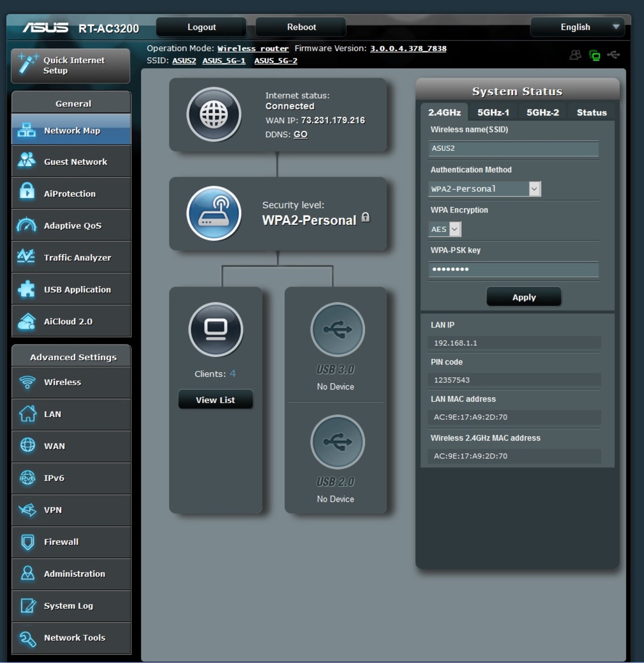
Task: Open the Adaptive QoS menu item
Action: tap(71, 225)
